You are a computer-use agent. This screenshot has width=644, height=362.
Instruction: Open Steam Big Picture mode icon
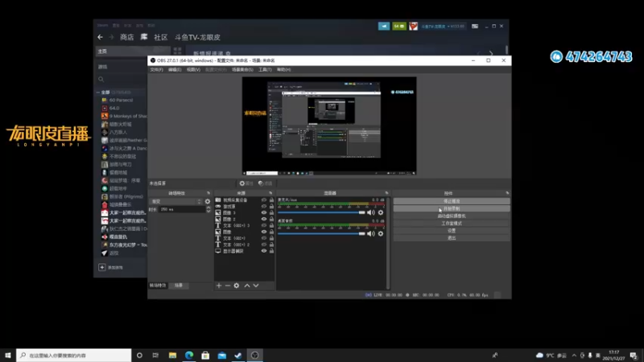pos(475,26)
